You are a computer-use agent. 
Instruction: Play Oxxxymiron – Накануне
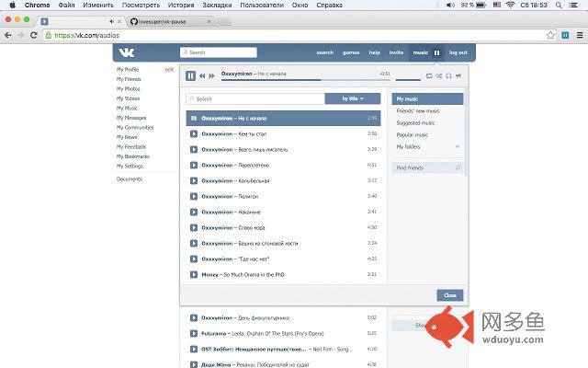(x=194, y=213)
